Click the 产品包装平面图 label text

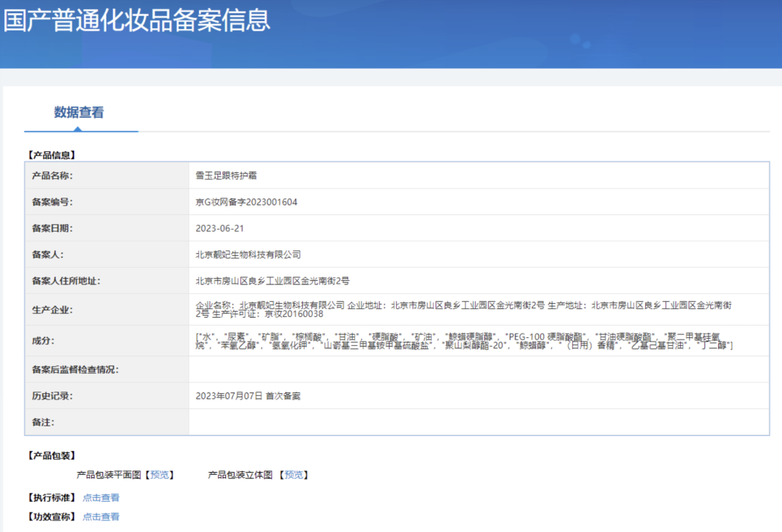(x=109, y=475)
